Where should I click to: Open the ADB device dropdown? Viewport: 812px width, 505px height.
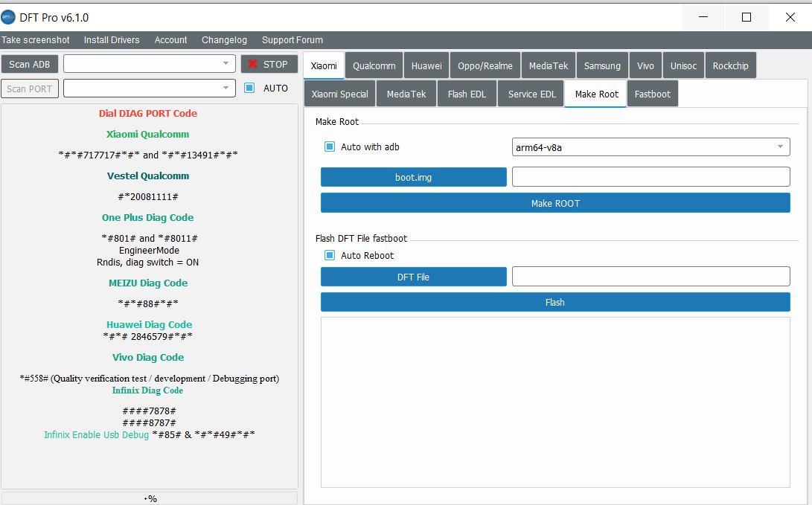point(149,64)
